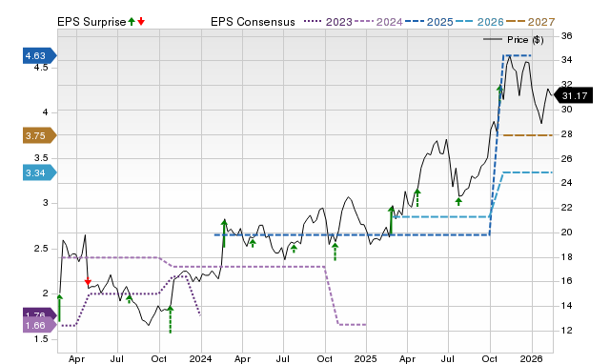Select the small green arrow near July 2023

(130, 299)
